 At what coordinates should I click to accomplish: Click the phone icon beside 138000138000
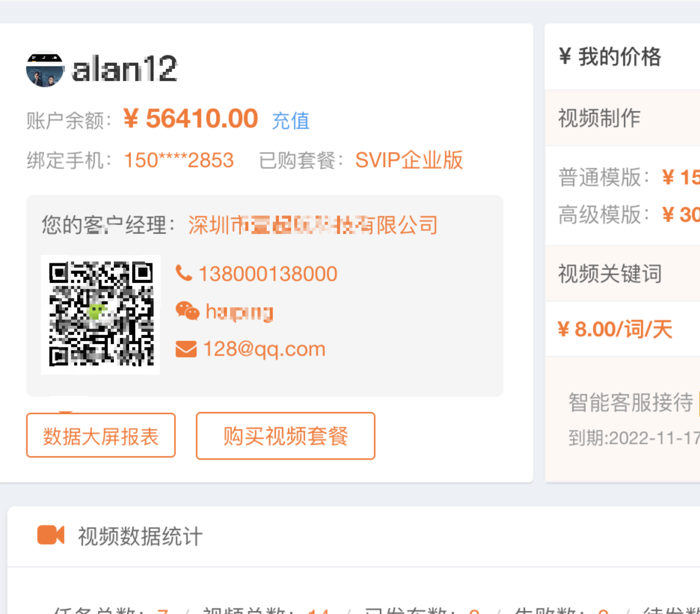tap(184, 273)
